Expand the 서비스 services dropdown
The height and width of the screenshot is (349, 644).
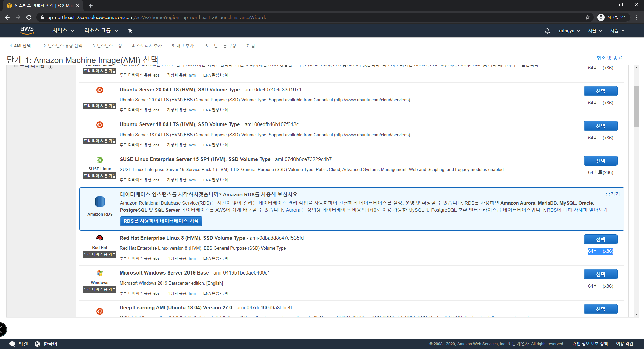[x=63, y=31]
